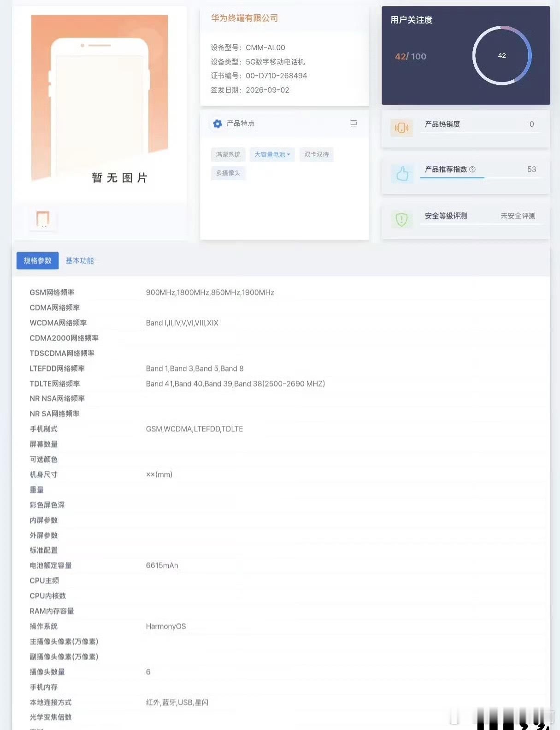Click the certificate number 00-D710-268494

(x=276, y=76)
